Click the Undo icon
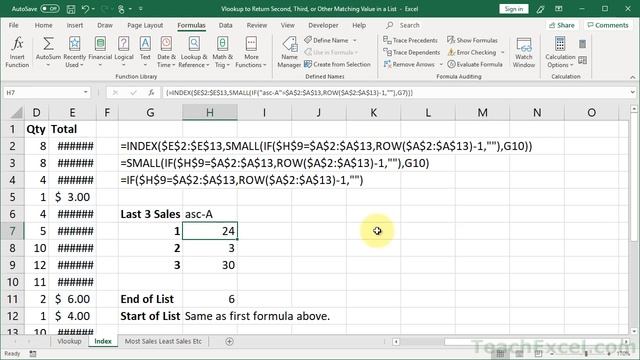The height and width of the screenshot is (360, 640). (85, 9)
